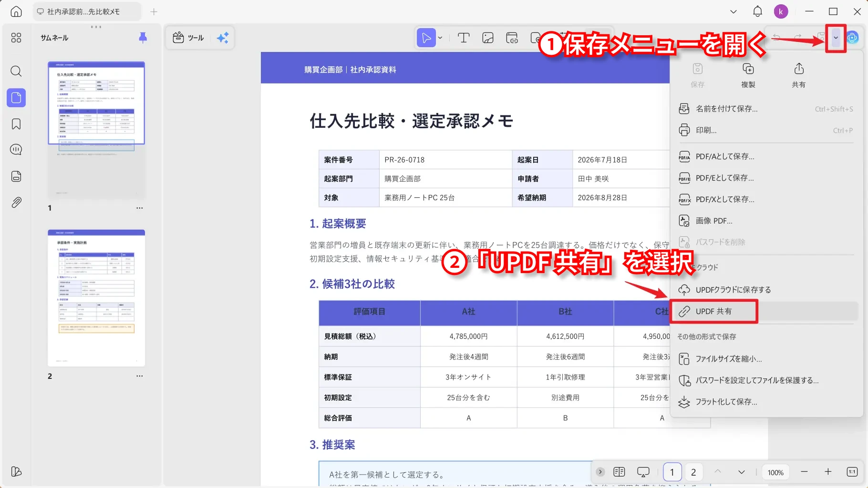Zoom in with plus button
This screenshot has height=488, width=868.
point(828,472)
